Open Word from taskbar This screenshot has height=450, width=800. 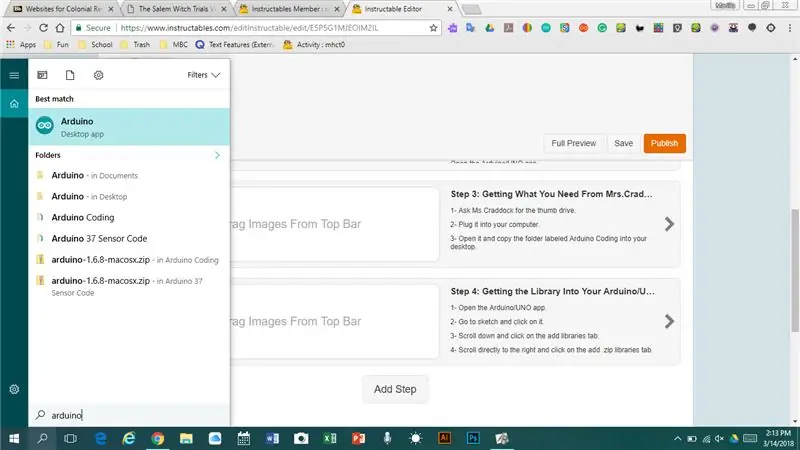[x=272, y=438]
